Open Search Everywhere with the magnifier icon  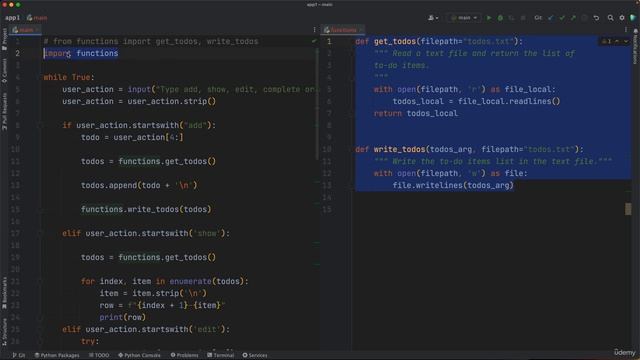pos(610,18)
